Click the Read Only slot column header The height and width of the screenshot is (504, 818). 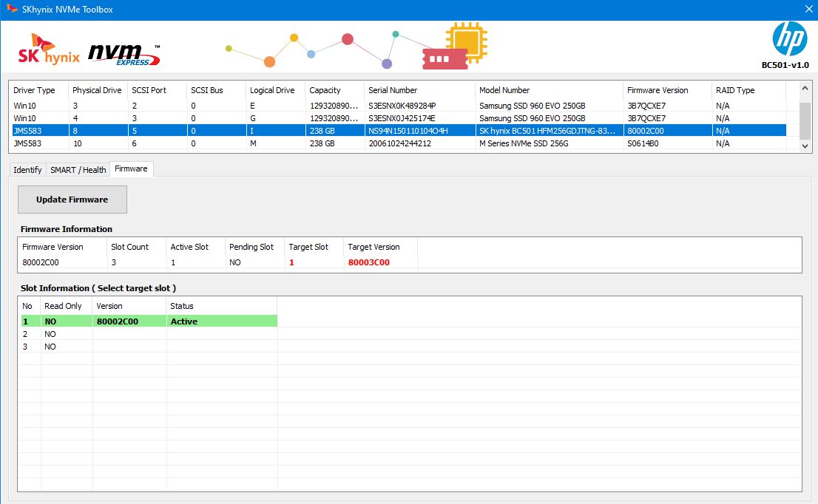coord(67,306)
